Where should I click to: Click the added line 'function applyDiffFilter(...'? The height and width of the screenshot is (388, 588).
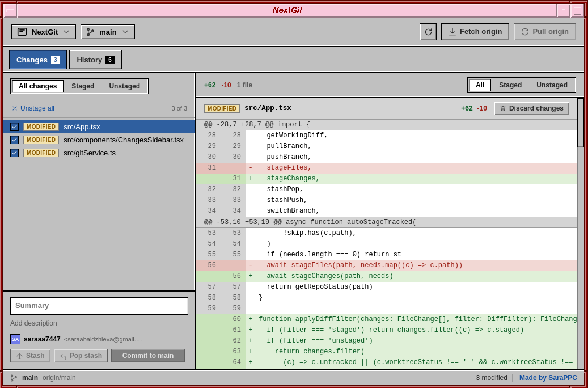(387, 319)
